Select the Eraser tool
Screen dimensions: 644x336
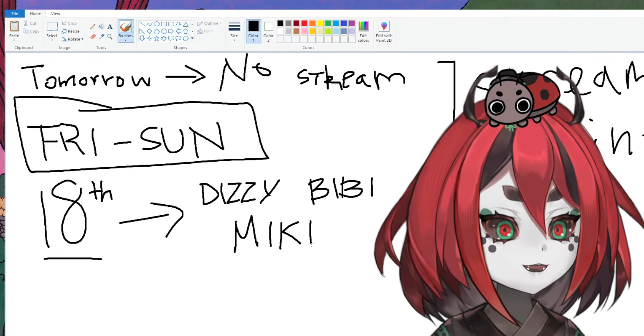coord(93,37)
